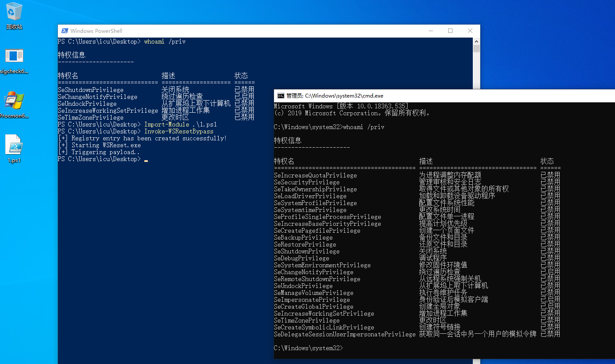Click SeProfileSingleProcessPrivilege in cmd window

(328, 217)
